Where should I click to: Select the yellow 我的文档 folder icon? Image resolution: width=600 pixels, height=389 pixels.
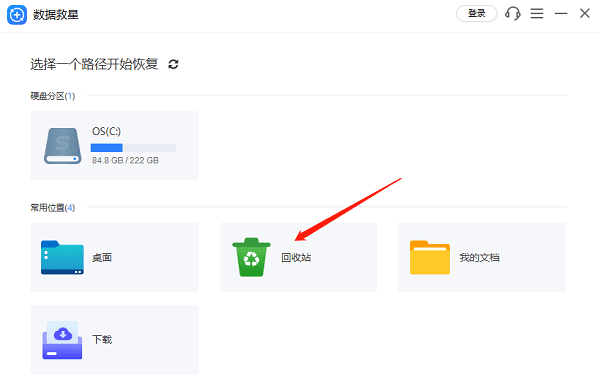click(x=430, y=257)
